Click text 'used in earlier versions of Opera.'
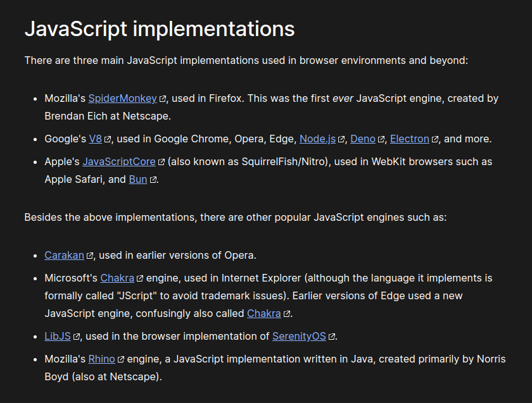532x403 pixels. point(177,255)
